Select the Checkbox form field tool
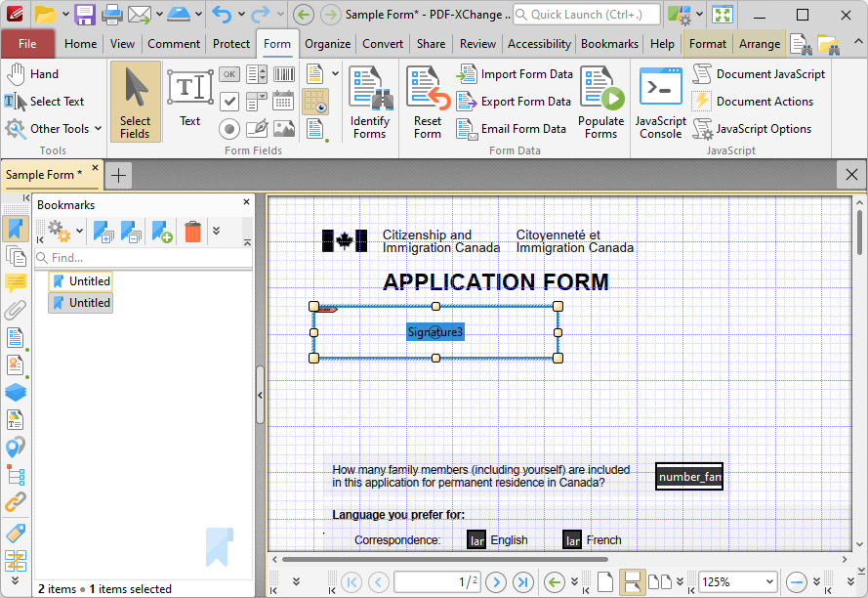 click(x=229, y=101)
